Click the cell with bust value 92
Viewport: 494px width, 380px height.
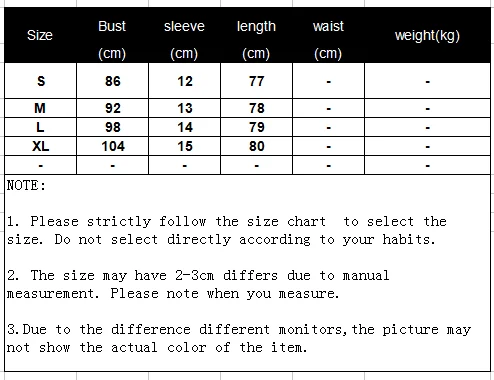(112, 108)
